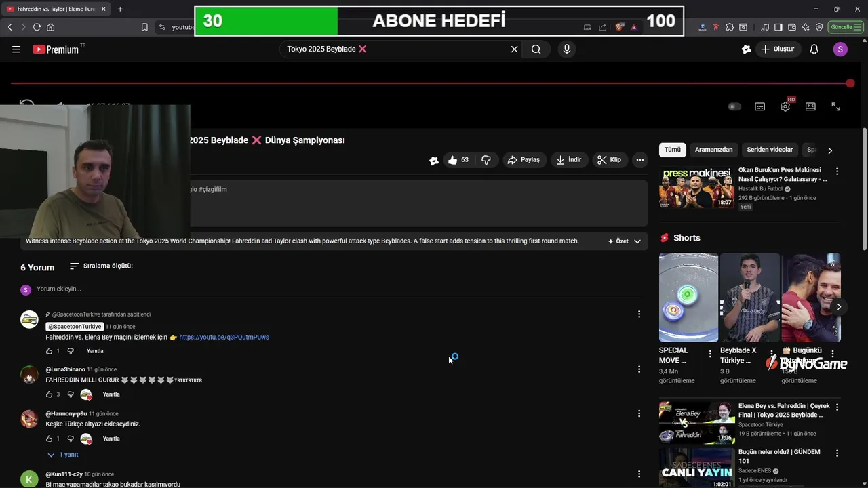Screen dimensions: 868x488
Task: Select the Aramanızdan filter chip
Action: click(713, 150)
